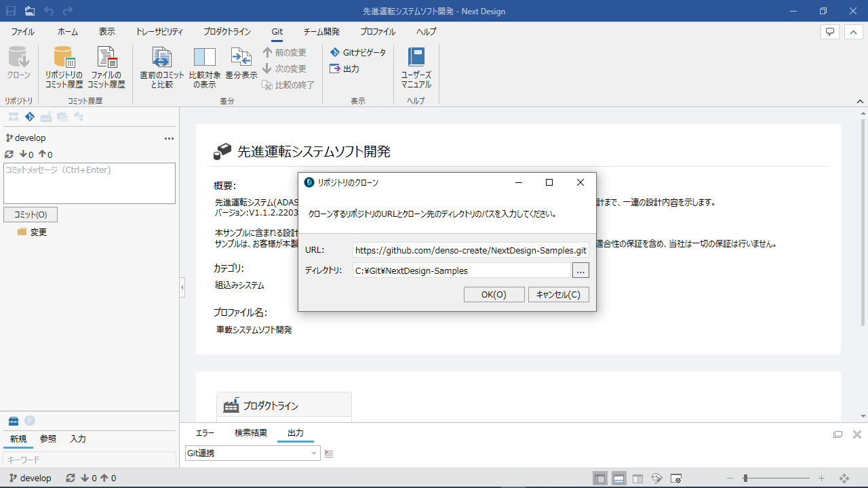This screenshot has width=868, height=488.
Task: Open the Git連携 output dropdown
Action: tap(252, 453)
